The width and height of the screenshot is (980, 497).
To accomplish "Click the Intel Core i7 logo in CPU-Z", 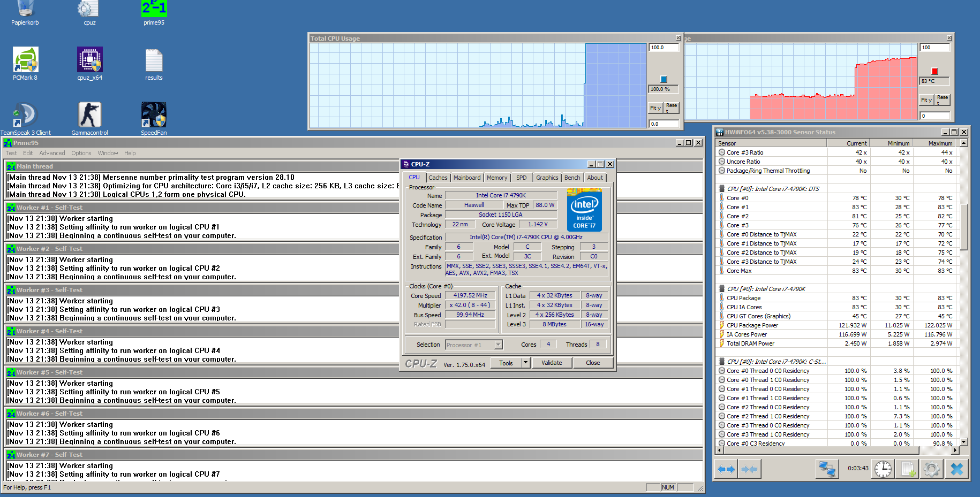I will coord(584,210).
